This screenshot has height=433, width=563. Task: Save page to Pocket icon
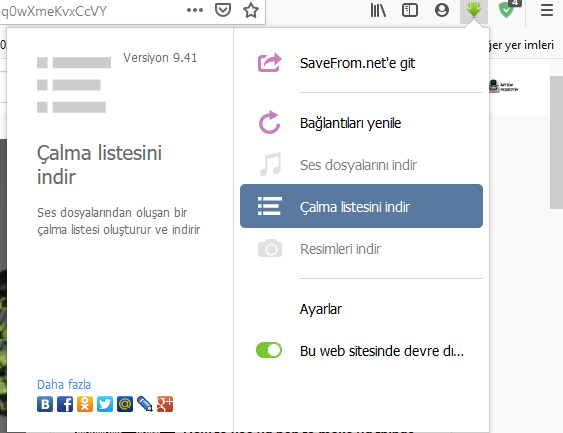tap(223, 10)
